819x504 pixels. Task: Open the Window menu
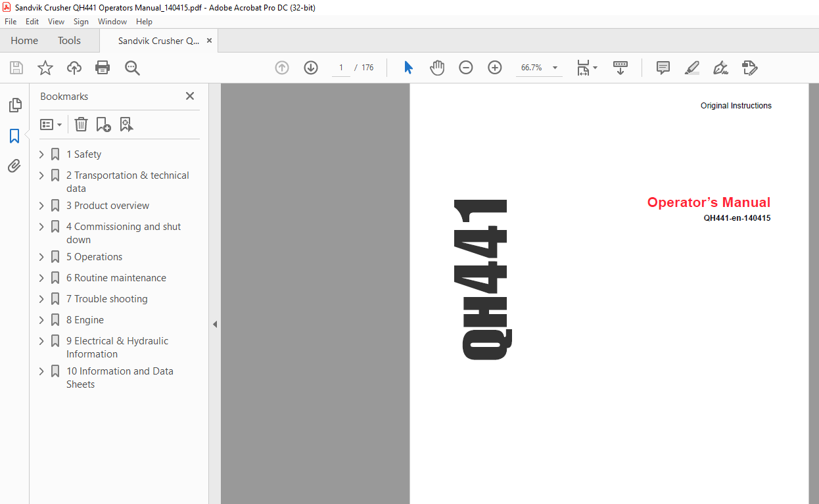click(x=112, y=22)
